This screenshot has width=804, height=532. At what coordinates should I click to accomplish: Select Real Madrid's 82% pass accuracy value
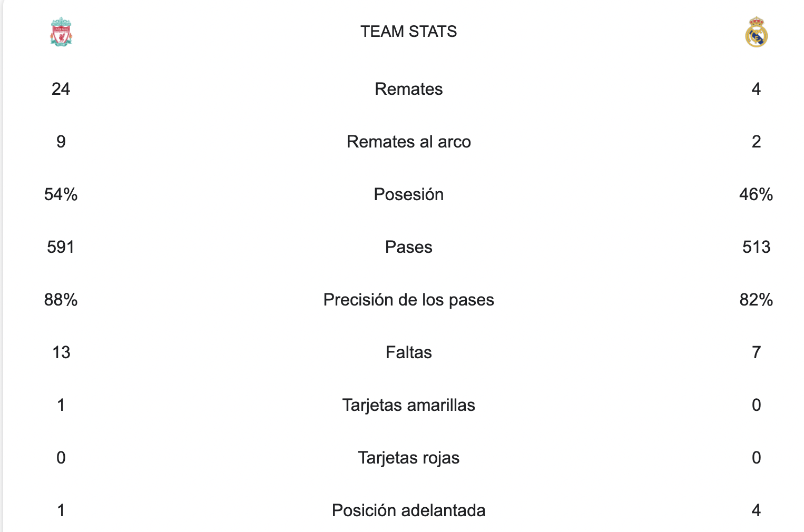756,300
